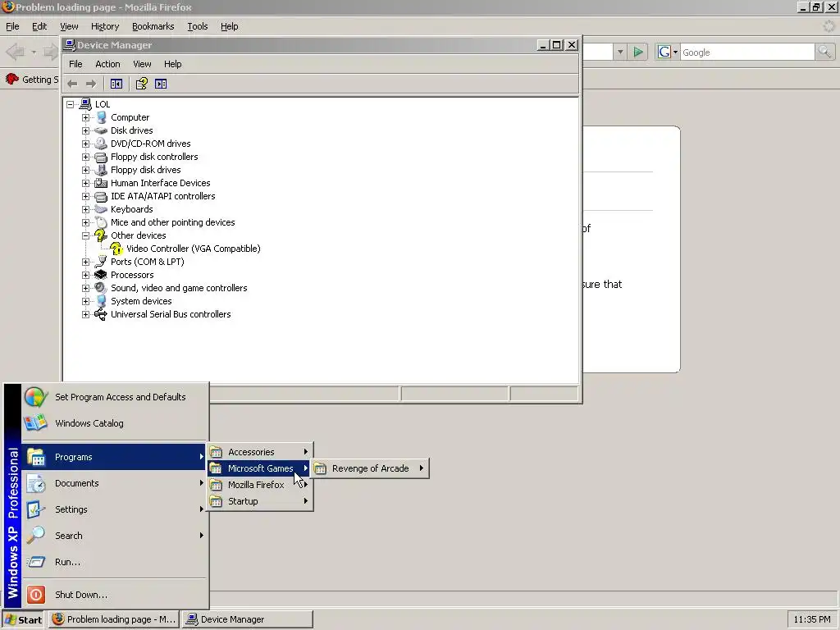Image resolution: width=840 pixels, height=630 pixels.
Task: Open Search in the Start menu
Action: point(114,536)
